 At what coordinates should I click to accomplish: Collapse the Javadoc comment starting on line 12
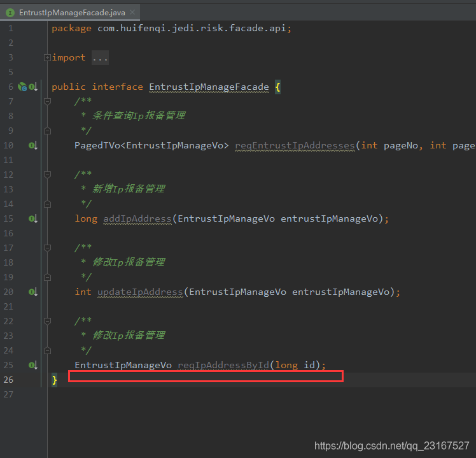47,175
